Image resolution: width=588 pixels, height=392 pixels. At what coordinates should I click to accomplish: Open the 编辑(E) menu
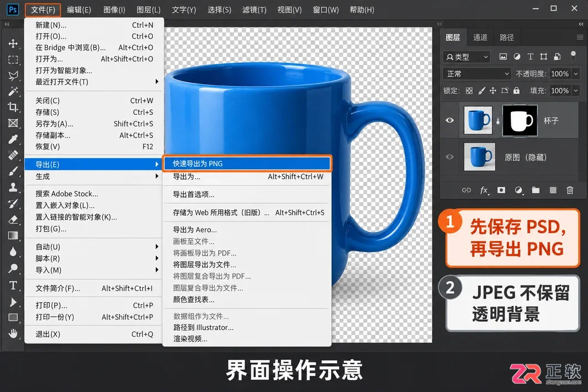(79, 10)
